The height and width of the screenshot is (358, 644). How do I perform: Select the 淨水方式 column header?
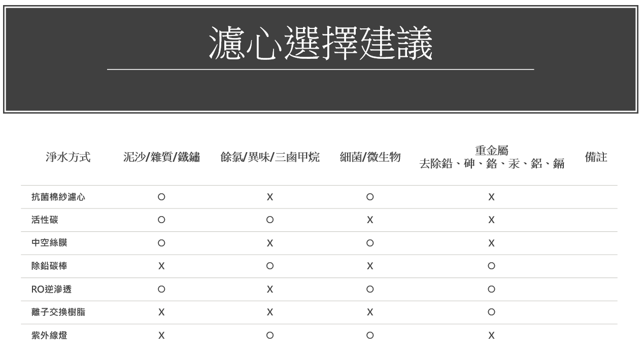click(69, 158)
